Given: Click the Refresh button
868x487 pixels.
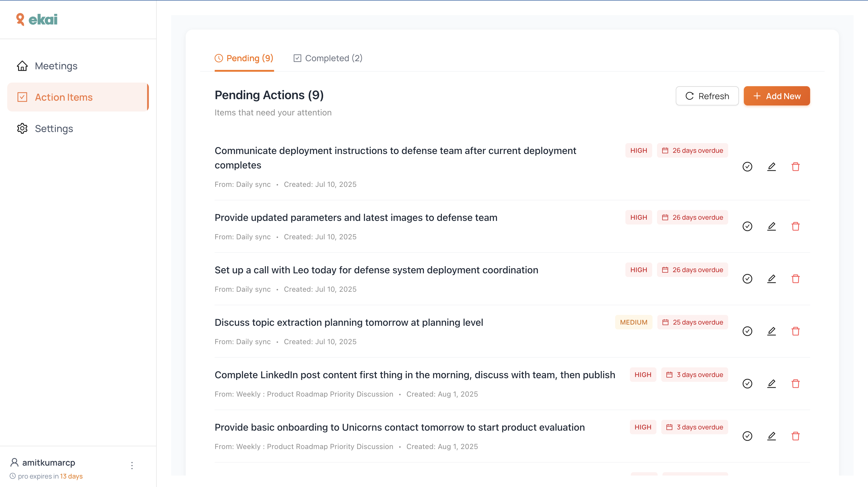Looking at the screenshot, I should click(707, 96).
